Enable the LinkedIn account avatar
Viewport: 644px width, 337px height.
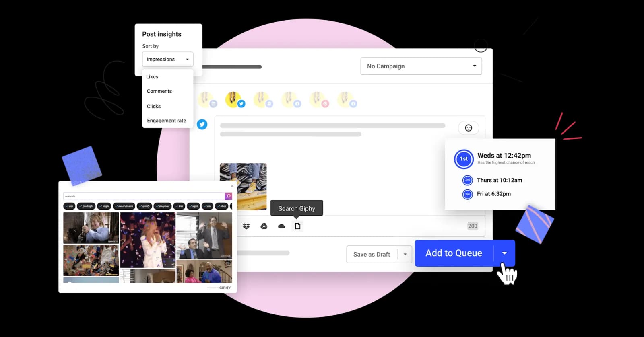[206, 100]
